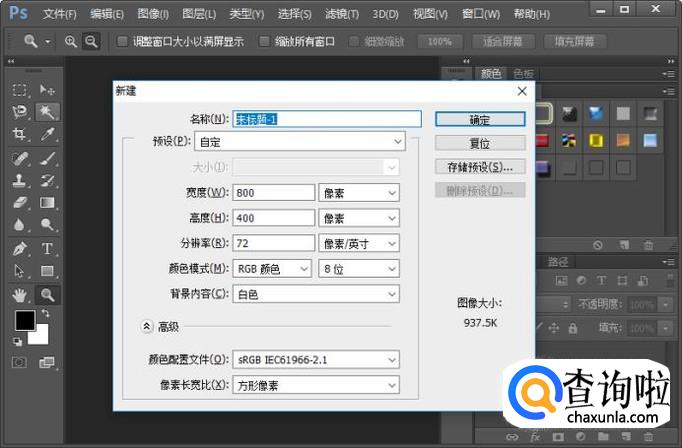Select the Brush tool
This screenshot has height=448, width=682.
click(47, 158)
